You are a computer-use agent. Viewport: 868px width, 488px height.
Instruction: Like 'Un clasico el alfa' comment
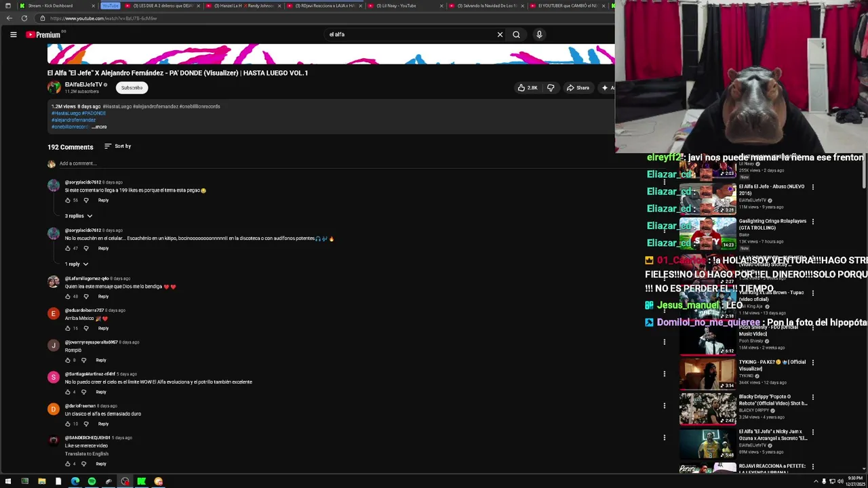68,424
